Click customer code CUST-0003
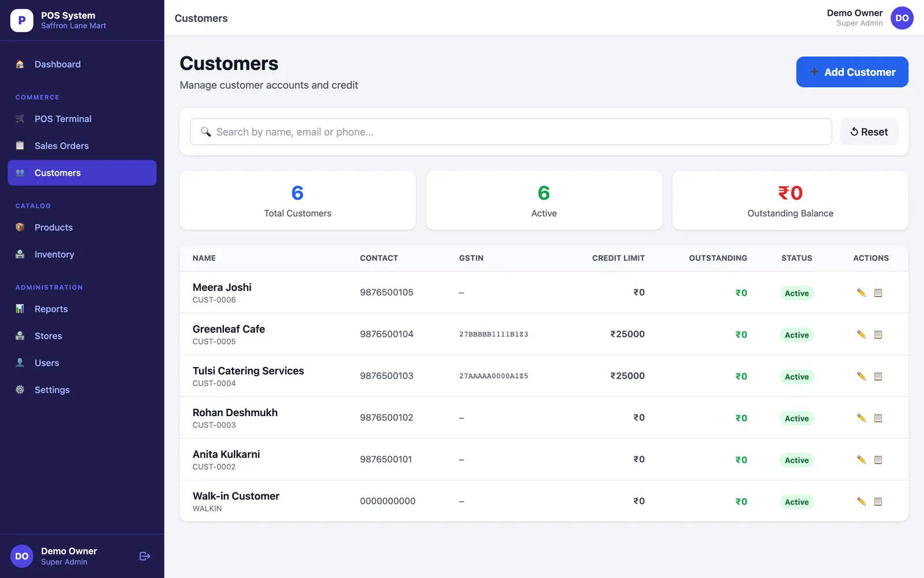 [214, 425]
